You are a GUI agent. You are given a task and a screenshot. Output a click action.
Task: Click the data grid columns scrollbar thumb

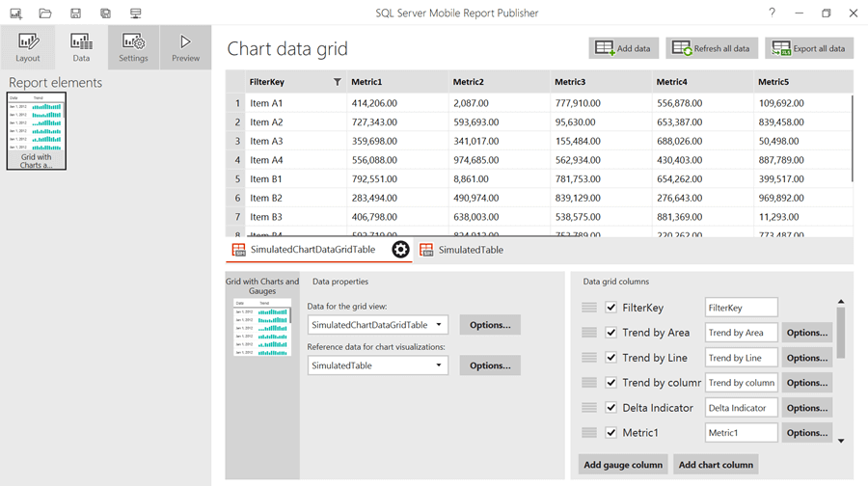pos(841,333)
